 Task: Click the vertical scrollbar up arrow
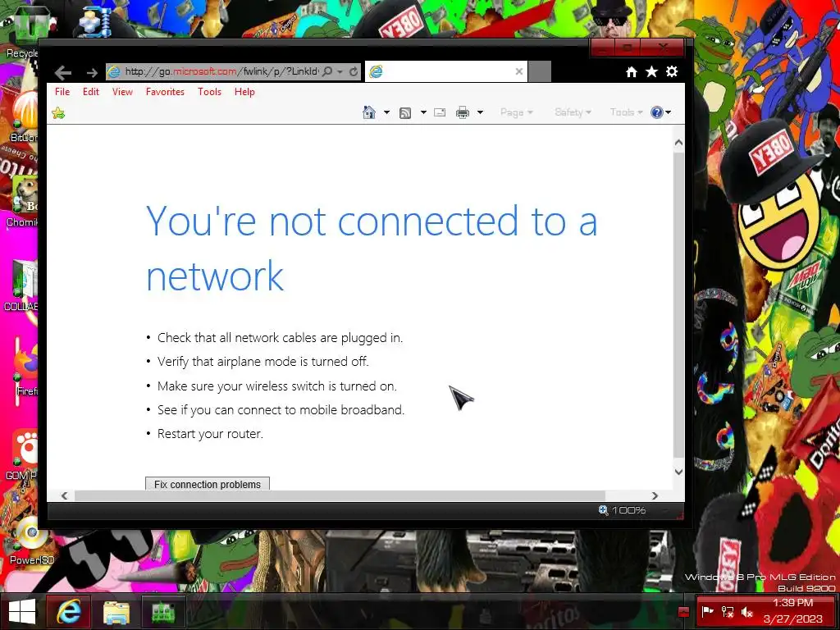point(678,143)
